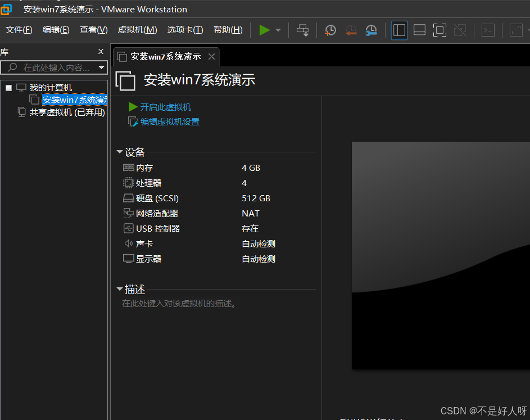Toggle the library sidebar view icon
The width and height of the screenshot is (530, 420).
[399, 30]
